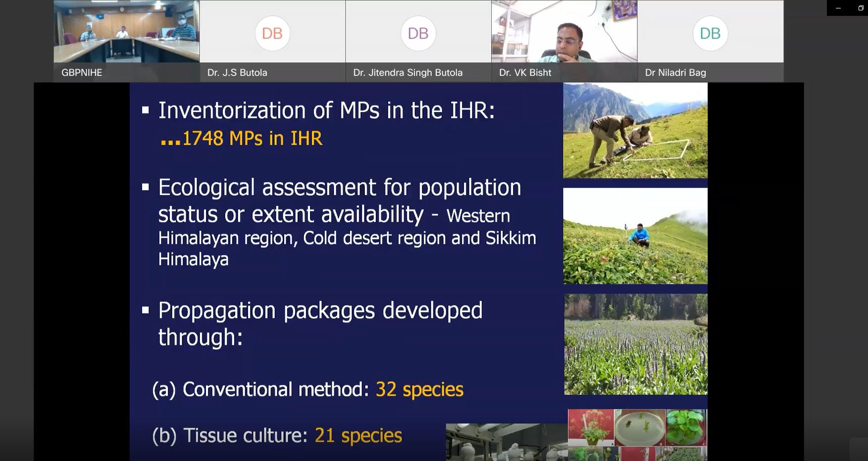The image size is (868, 461).
Task: Click the "Inventorization of MPs in the IHR" heading
Action: [326, 110]
